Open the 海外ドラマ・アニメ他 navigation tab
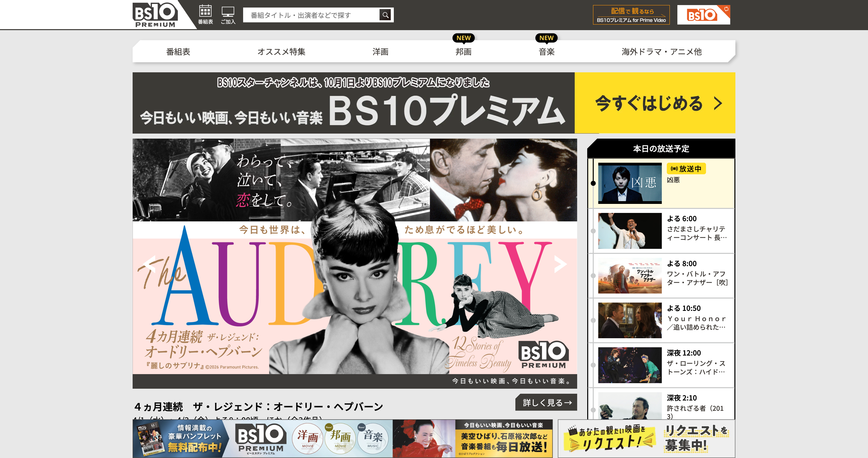The image size is (868, 458). (662, 51)
